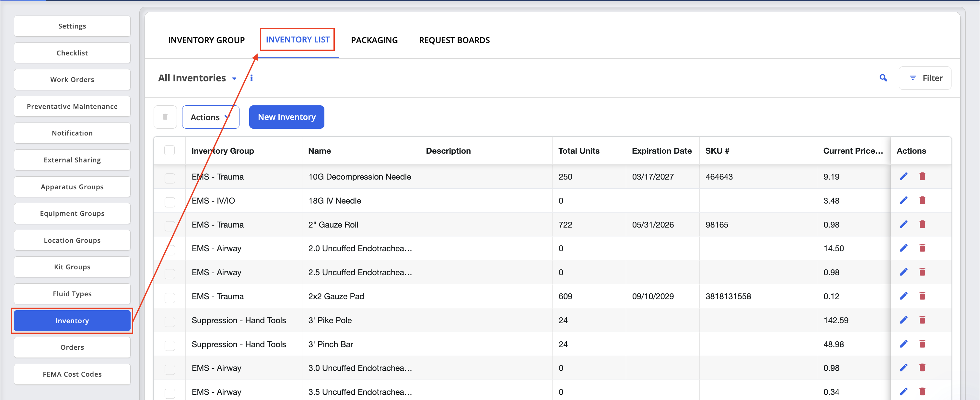The width and height of the screenshot is (980, 400).
Task: Edit the 18G IV Needle row
Action: tap(904, 200)
